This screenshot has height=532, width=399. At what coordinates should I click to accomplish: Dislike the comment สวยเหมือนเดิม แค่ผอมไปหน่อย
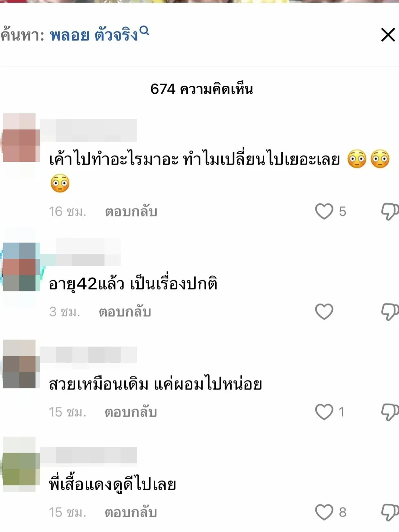[390, 412]
